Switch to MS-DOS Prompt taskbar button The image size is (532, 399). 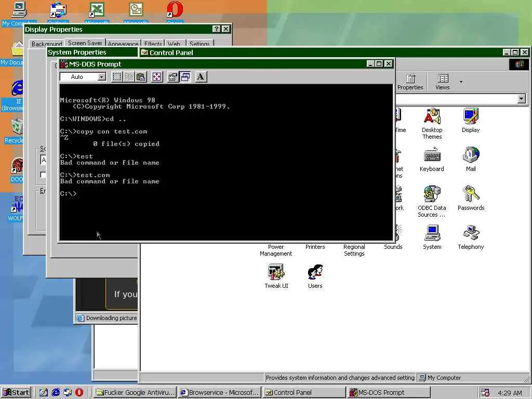point(389,393)
